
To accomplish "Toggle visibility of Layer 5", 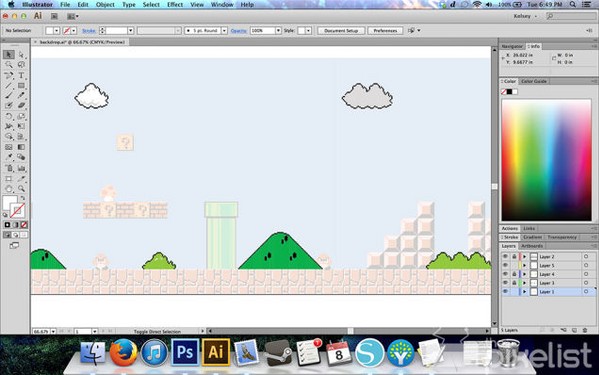I will tap(505, 265).
